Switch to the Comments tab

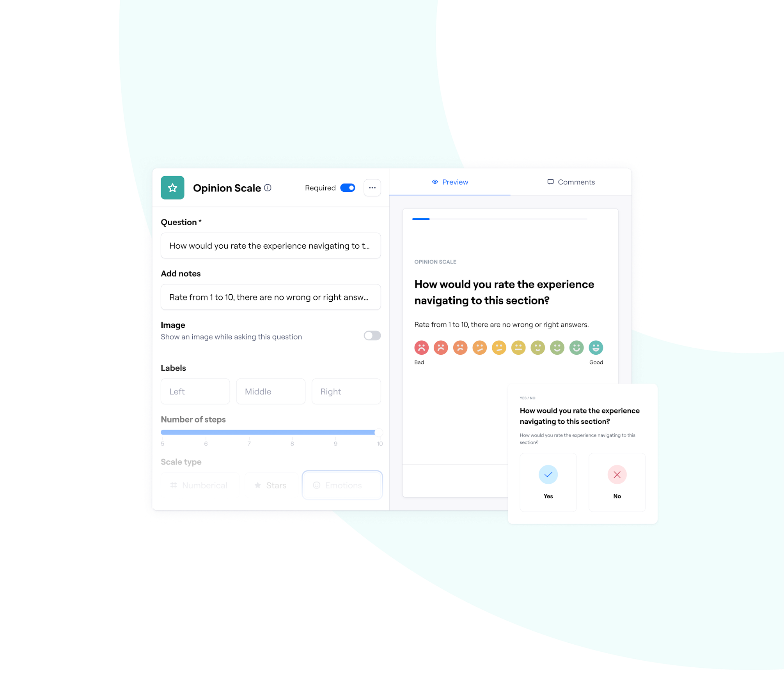pos(571,182)
